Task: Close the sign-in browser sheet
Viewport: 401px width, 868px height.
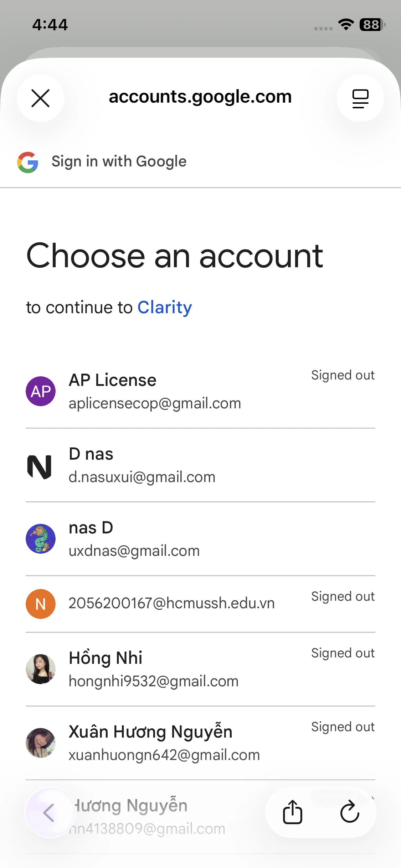Action: tap(41, 98)
